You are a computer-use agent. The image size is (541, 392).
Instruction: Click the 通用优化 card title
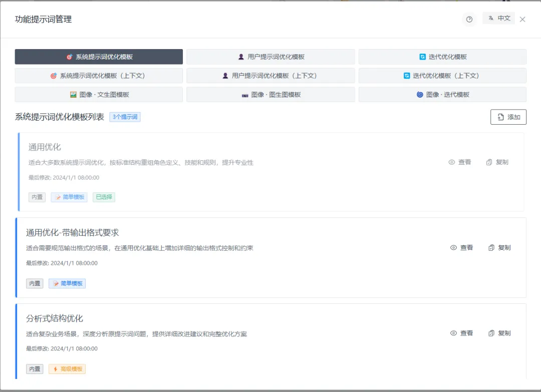[45, 147]
